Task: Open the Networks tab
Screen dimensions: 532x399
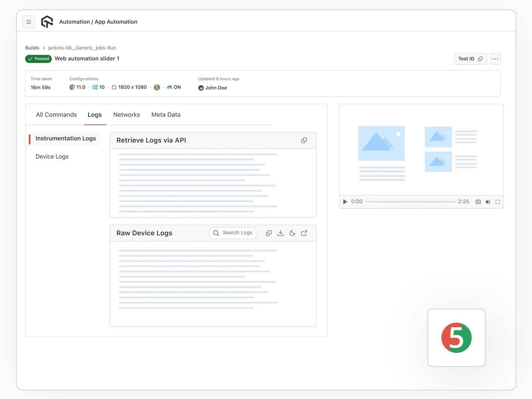Action: click(127, 115)
